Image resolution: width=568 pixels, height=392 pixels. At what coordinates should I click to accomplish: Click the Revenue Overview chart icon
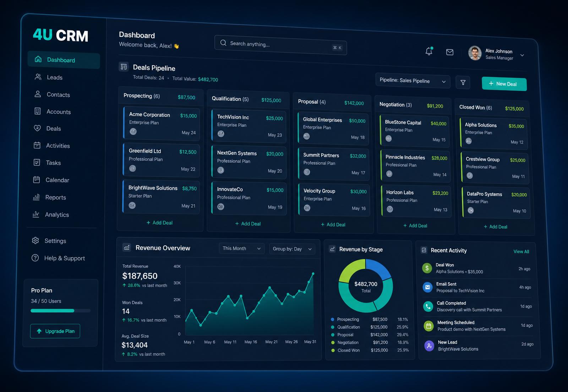127,247
